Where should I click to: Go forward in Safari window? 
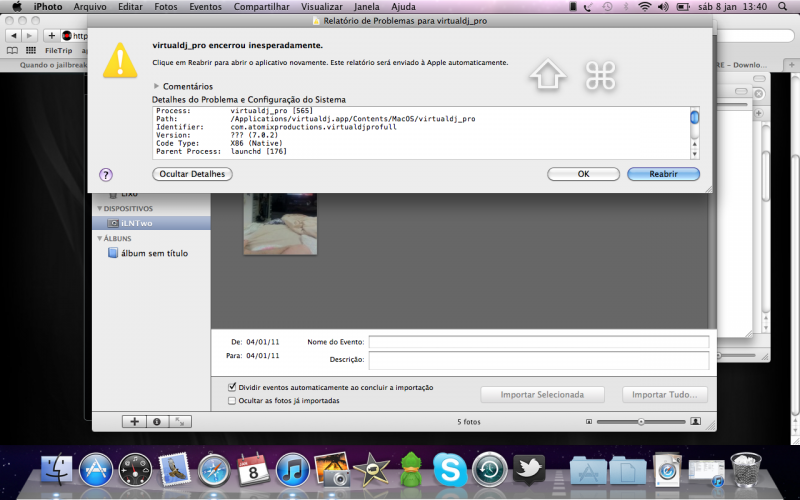click(29, 35)
